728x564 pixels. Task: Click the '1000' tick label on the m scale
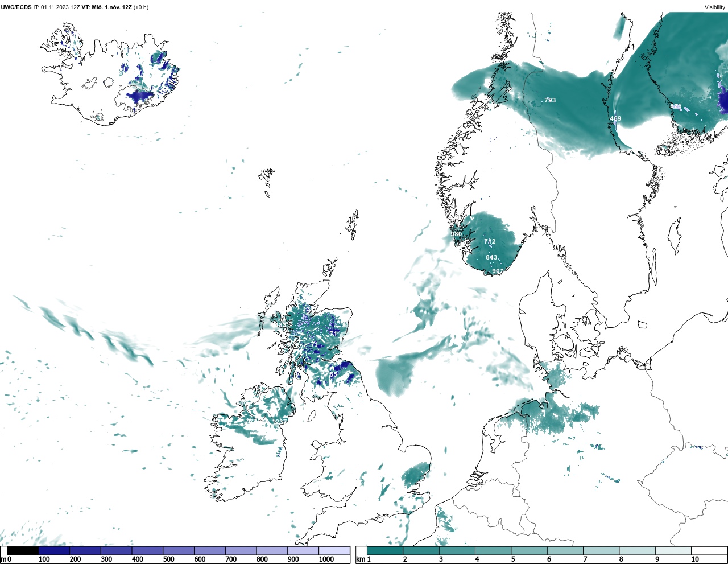(326, 559)
